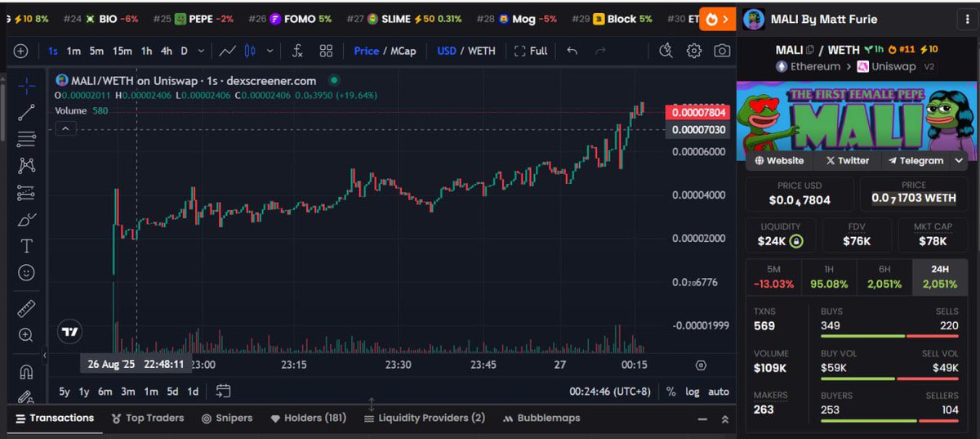Click the time axis settings icon
980x439 pixels.
pyautogui.click(x=701, y=365)
